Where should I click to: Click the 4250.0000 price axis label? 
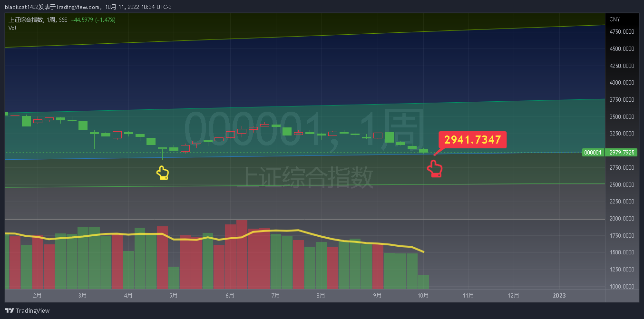[x=622, y=66]
